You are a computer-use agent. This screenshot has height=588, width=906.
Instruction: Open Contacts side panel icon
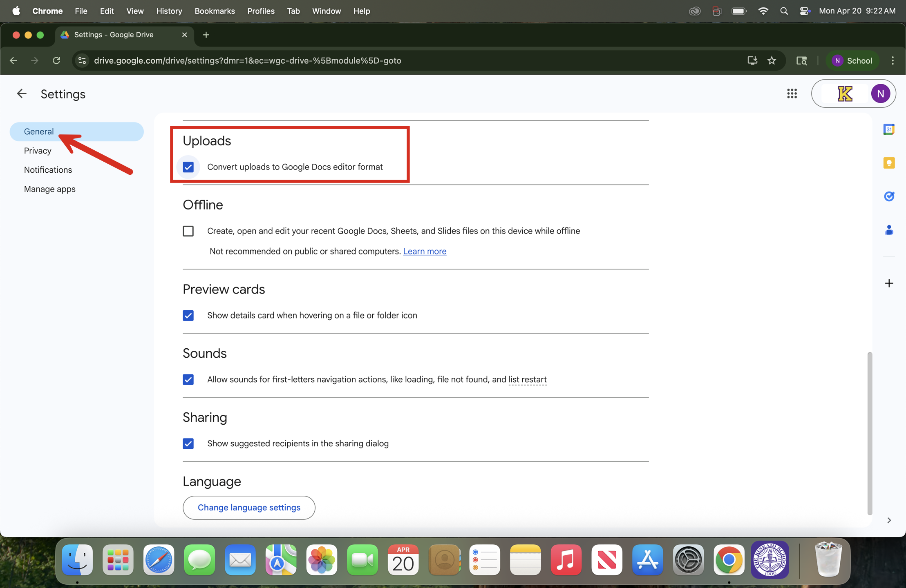click(888, 230)
